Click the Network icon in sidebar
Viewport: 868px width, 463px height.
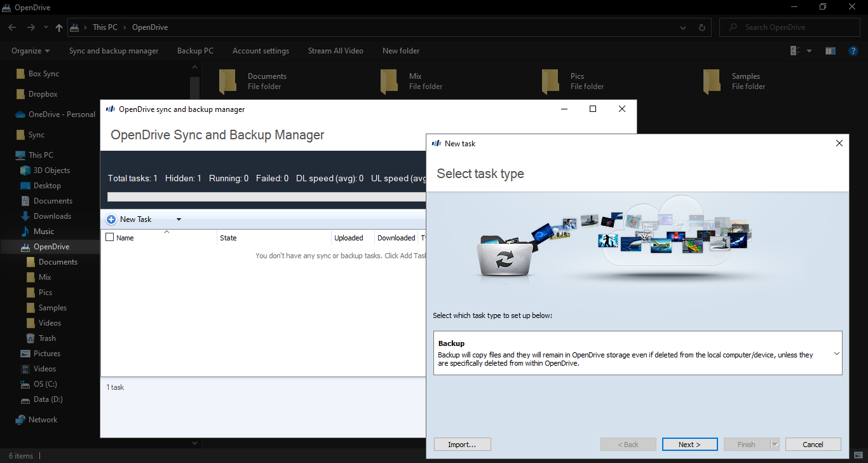coord(20,420)
